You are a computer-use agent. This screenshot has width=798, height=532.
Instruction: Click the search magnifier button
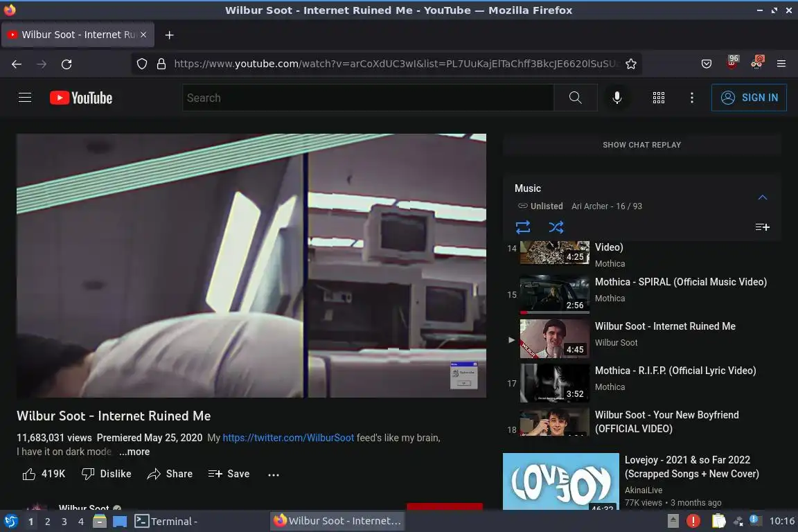[x=575, y=98]
